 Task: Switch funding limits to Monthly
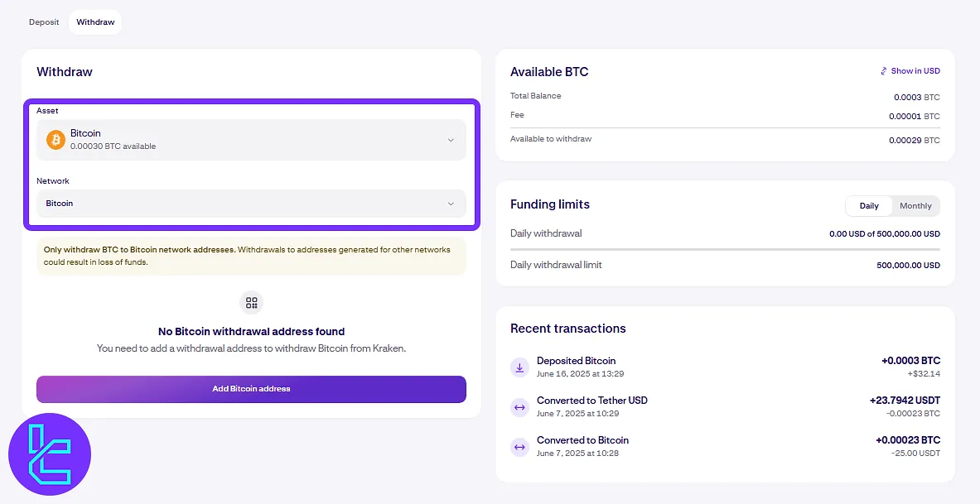915,206
